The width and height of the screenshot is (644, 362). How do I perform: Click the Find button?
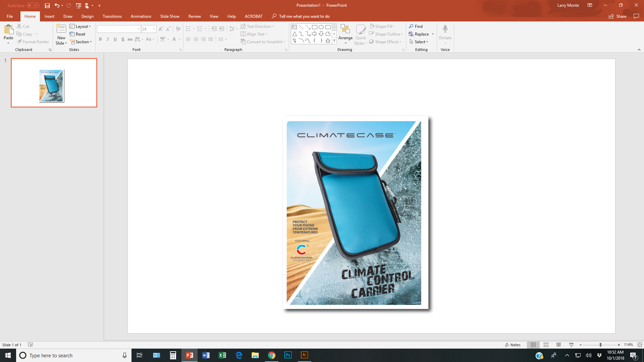tap(416, 26)
